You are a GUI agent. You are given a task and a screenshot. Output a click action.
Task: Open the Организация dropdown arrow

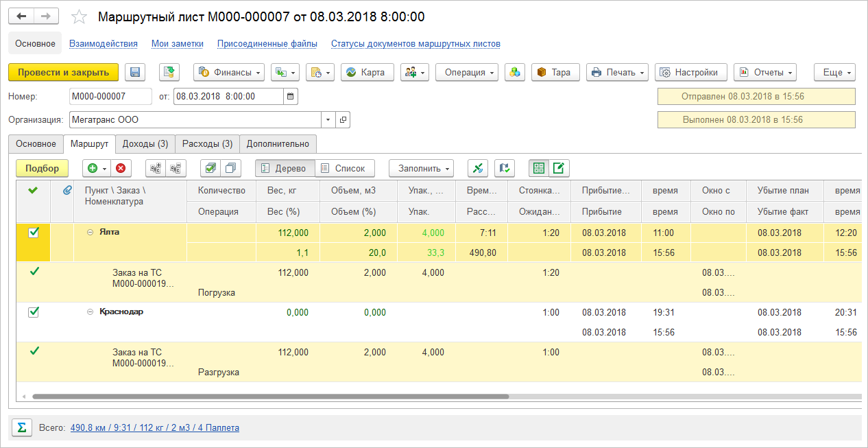[328, 120]
